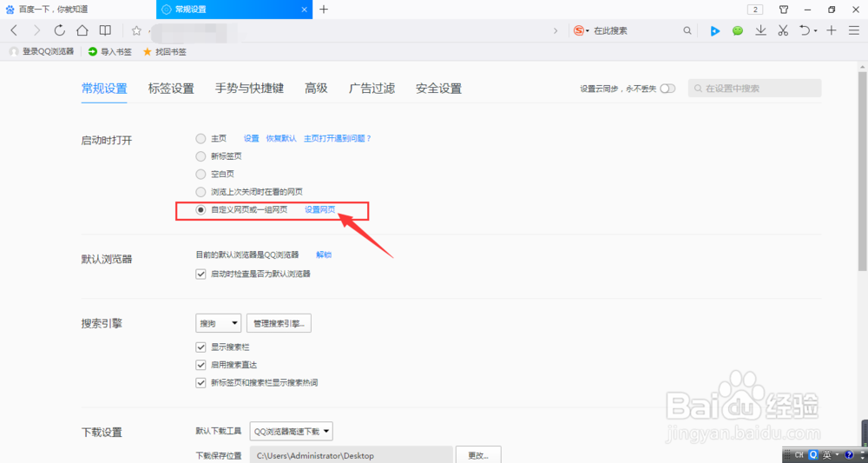The height and width of the screenshot is (463, 868).
Task: Click the blue help question mark icon
Action: 847,454
